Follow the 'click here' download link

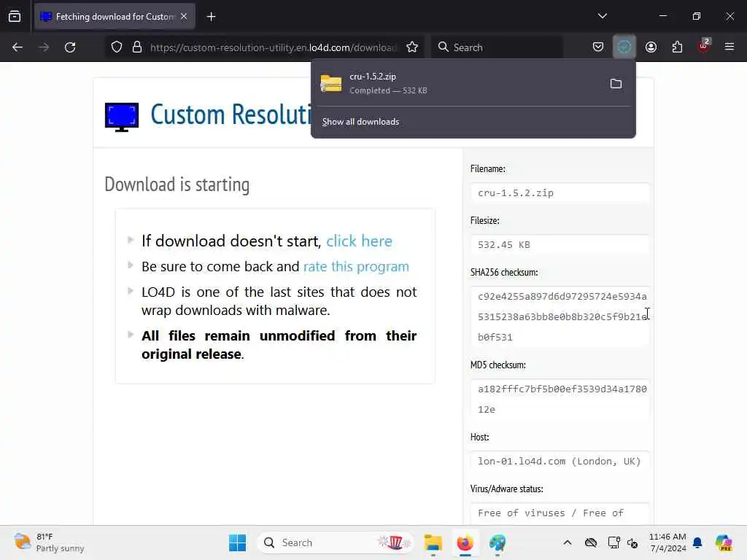359,241
